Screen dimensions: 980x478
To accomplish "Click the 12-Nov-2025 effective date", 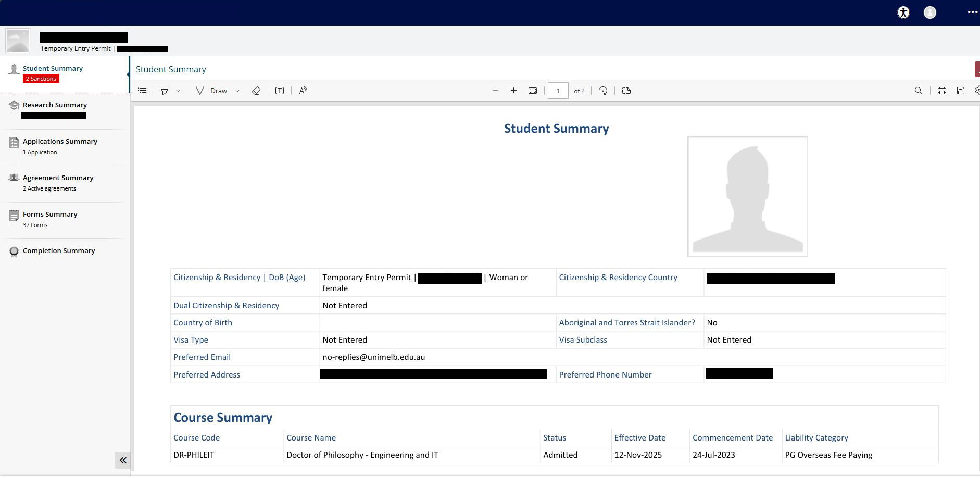I will [638, 455].
